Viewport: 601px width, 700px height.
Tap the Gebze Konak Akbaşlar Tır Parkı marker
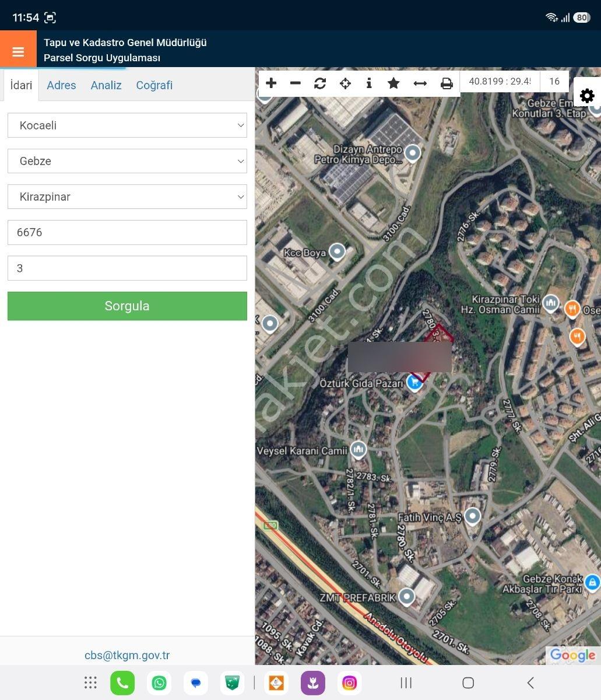592,582
